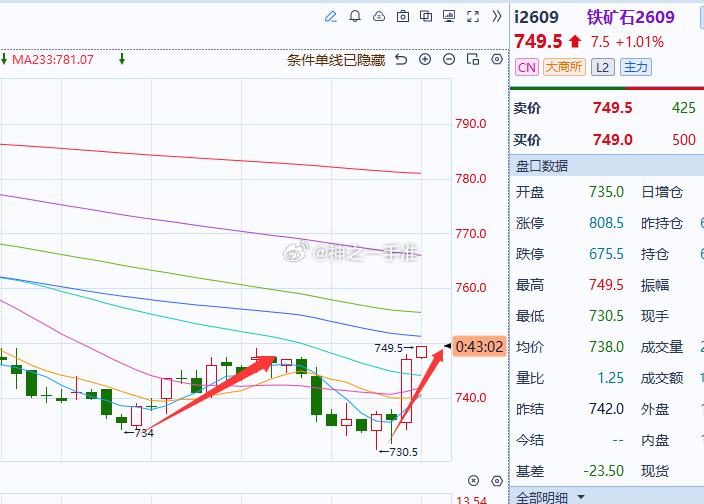
Task: Click the 大商所 exchange tag
Action: (x=564, y=67)
